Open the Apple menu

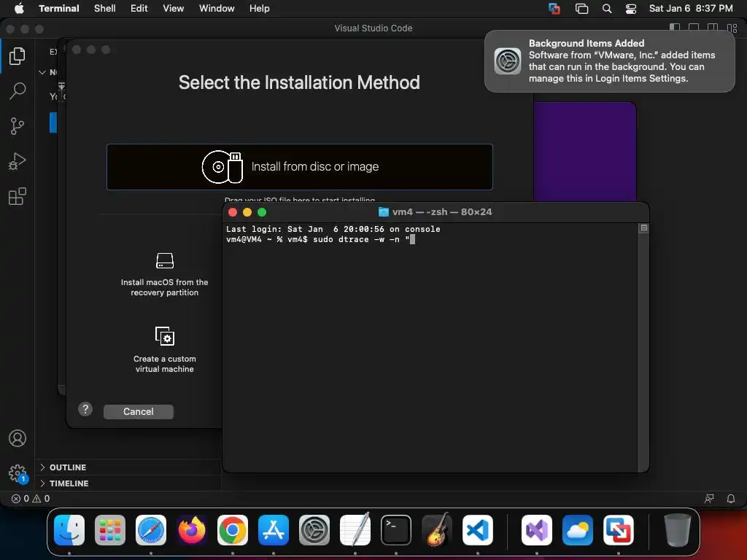(x=18, y=8)
